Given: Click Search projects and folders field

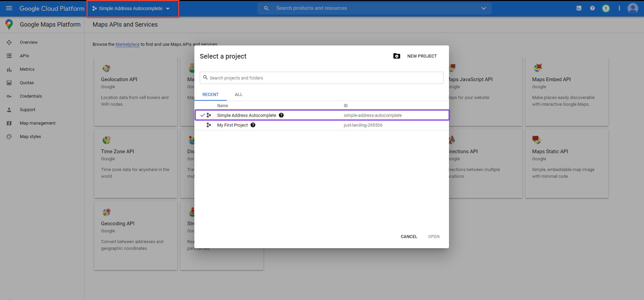Looking at the screenshot, I should 321,78.
